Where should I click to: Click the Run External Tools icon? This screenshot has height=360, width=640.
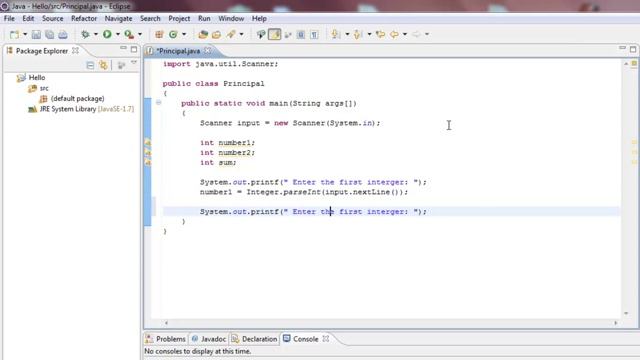tap(129, 35)
